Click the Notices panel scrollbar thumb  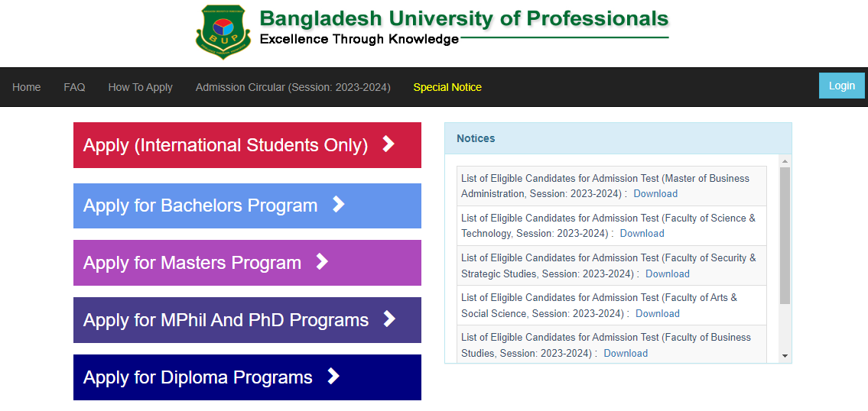785,235
